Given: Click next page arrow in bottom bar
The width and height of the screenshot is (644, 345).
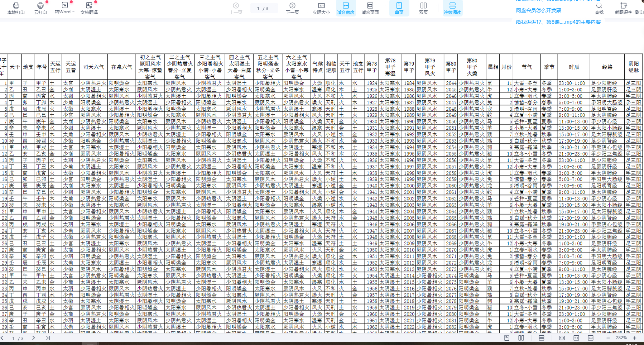Looking at the screenshot, I should click(x=33, y=338).
